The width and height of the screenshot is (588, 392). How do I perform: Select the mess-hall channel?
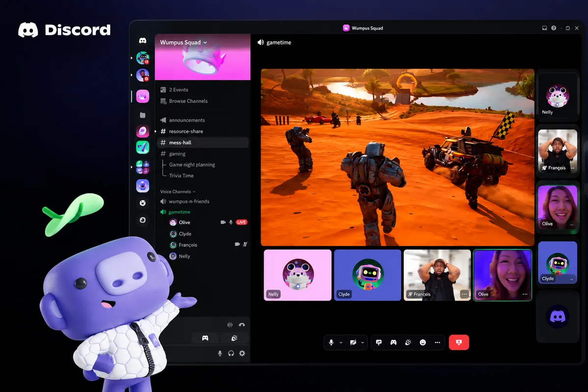point(203,143)
